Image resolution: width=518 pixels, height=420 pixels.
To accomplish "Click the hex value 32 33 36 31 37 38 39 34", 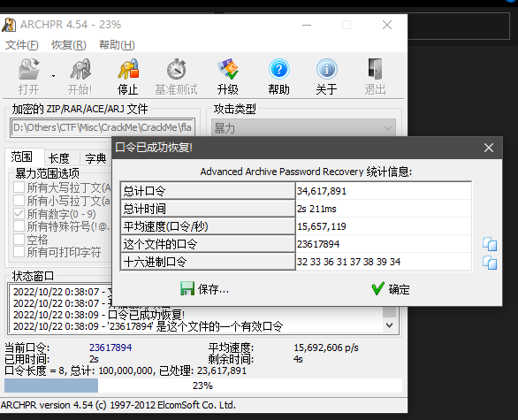I will coord(348,262).
